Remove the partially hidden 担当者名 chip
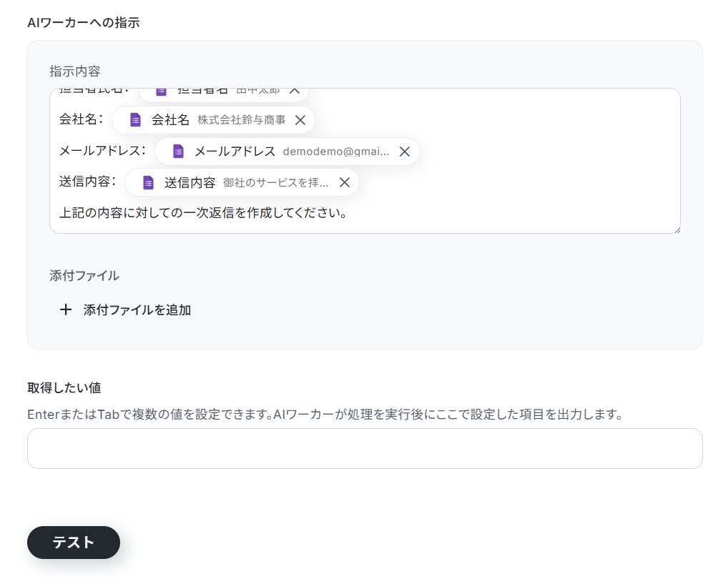Image resolution: width=728 pixels, height=584 pixels. 295,91
